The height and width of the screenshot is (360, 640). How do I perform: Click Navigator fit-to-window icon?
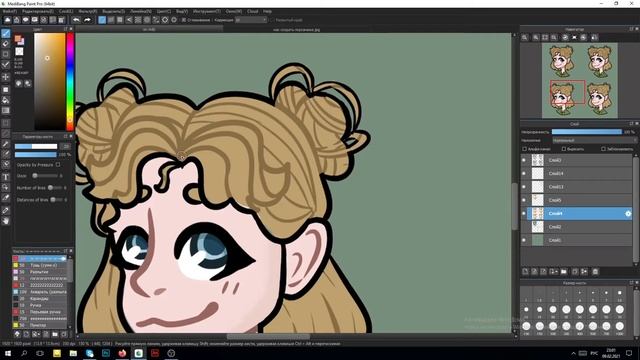pos(545,37)
